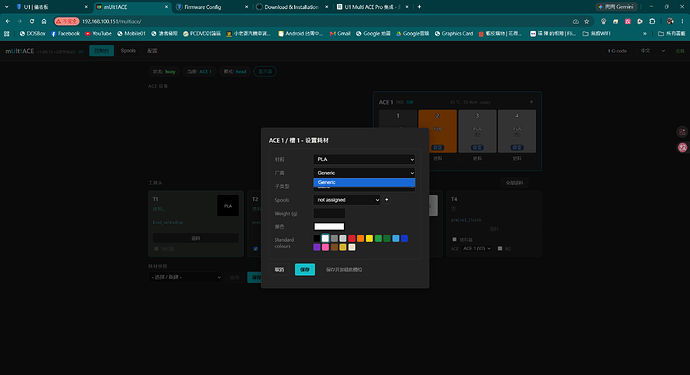Viewport: 690px width, 375px height.
Task: Click the wide button in the T1 card
Action: point(196,238)
